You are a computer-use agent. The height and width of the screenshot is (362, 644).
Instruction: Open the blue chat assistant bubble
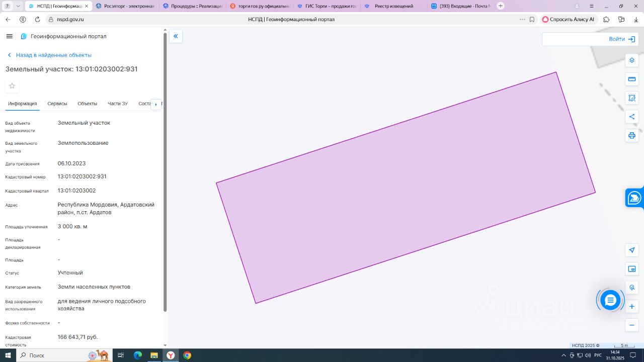[x=610, y=300]
